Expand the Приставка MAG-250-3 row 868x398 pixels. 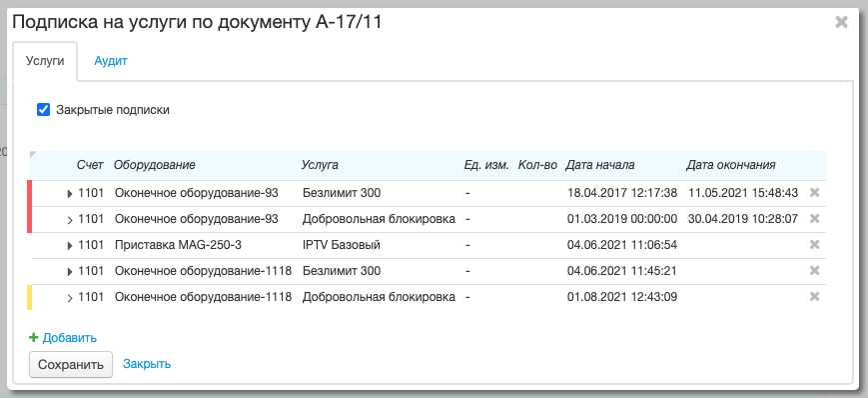(70, 246)
